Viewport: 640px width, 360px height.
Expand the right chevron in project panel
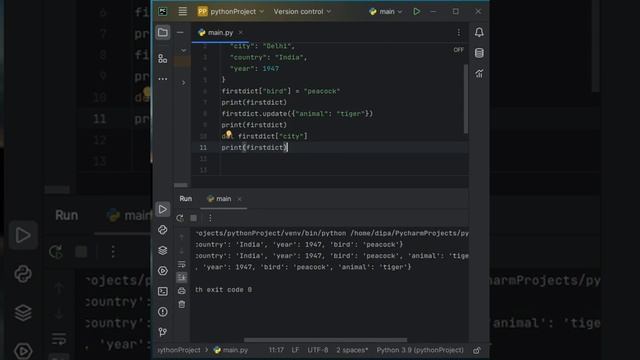(x=184, y=83)
